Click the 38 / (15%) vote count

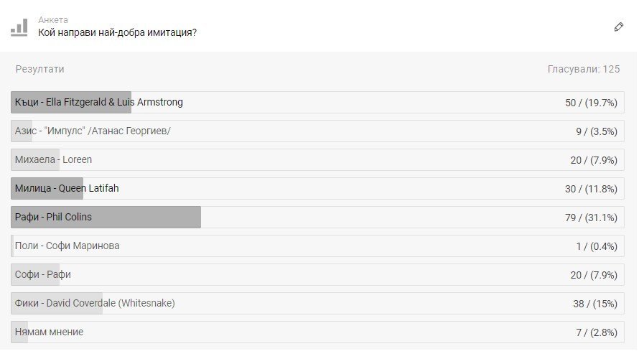[594, 304]
